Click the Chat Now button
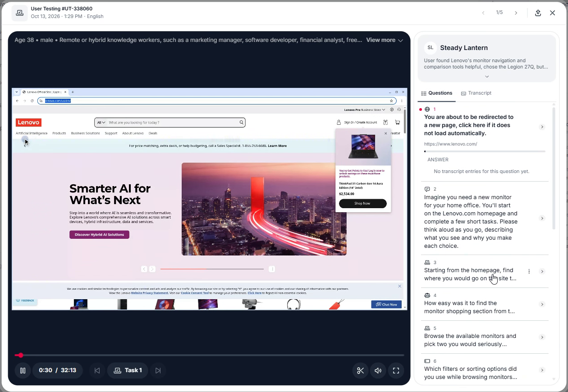 click(386, 304)
